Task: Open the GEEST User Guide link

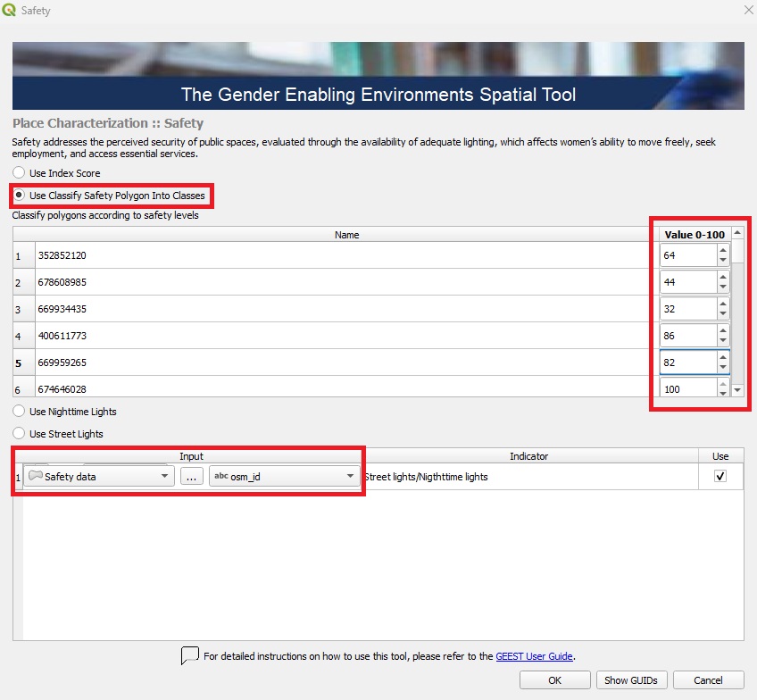Action: pos(534,656)
